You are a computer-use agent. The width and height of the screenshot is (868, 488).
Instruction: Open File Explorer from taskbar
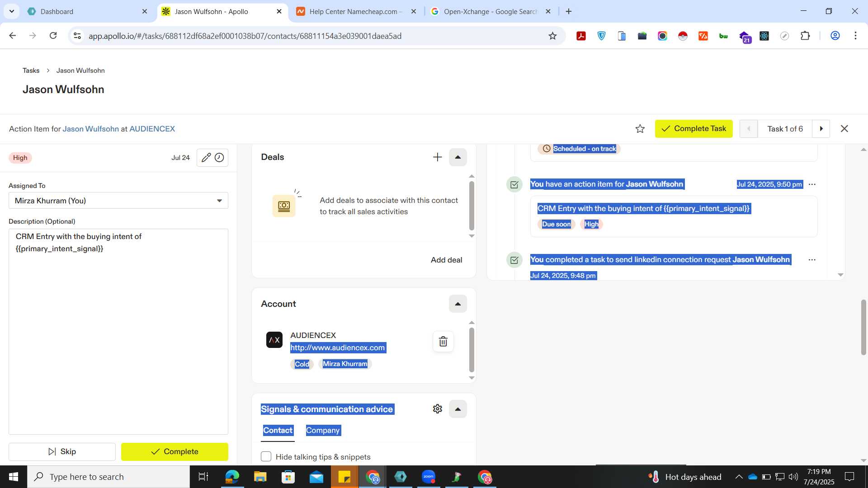click(x=260, y=477)
